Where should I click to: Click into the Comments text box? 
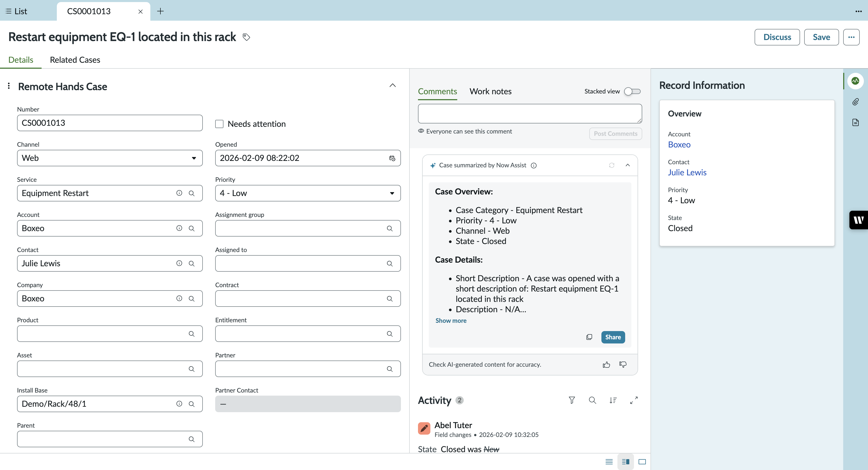(530, 114)
